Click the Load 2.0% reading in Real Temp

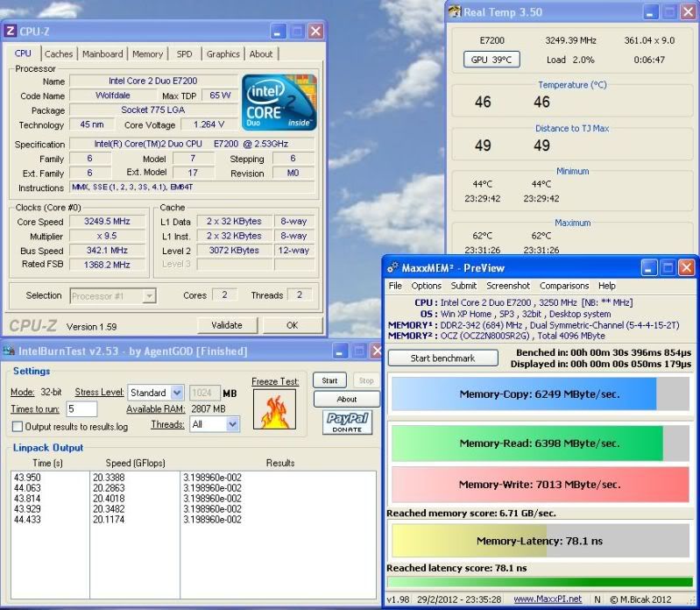pos(570,60)
